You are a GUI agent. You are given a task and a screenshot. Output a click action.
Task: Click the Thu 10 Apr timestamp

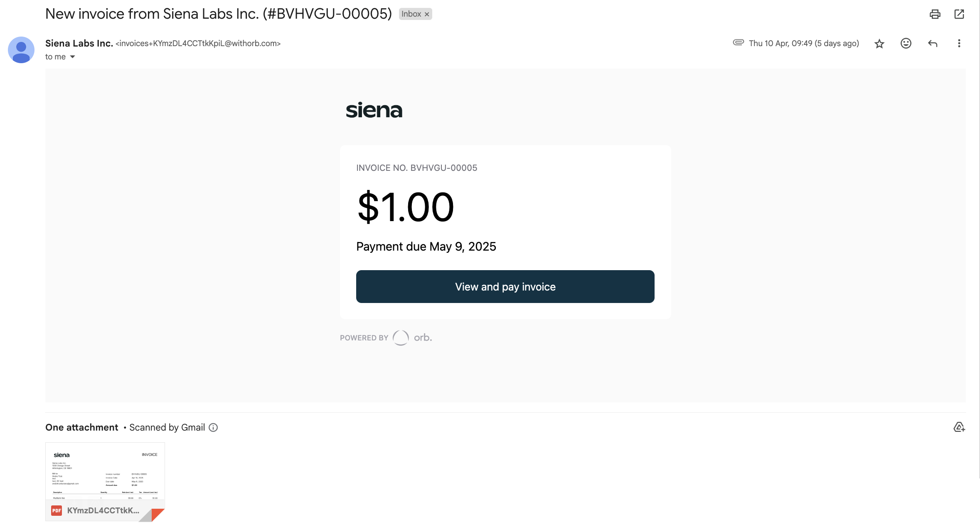pos(804,43)
